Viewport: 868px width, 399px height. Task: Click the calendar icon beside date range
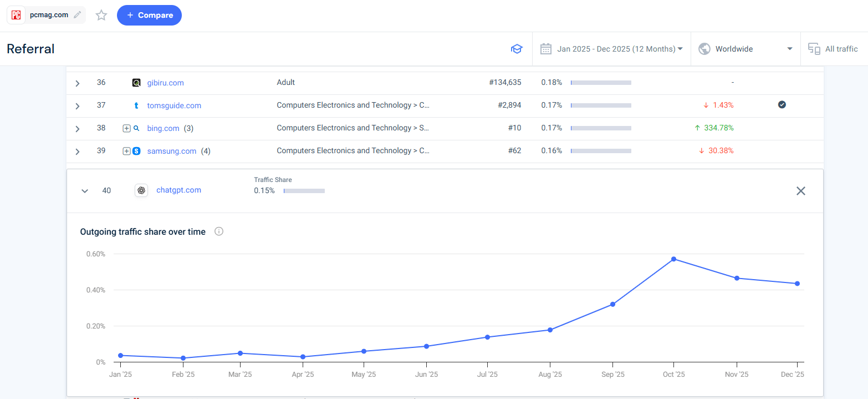pos(545,49)
